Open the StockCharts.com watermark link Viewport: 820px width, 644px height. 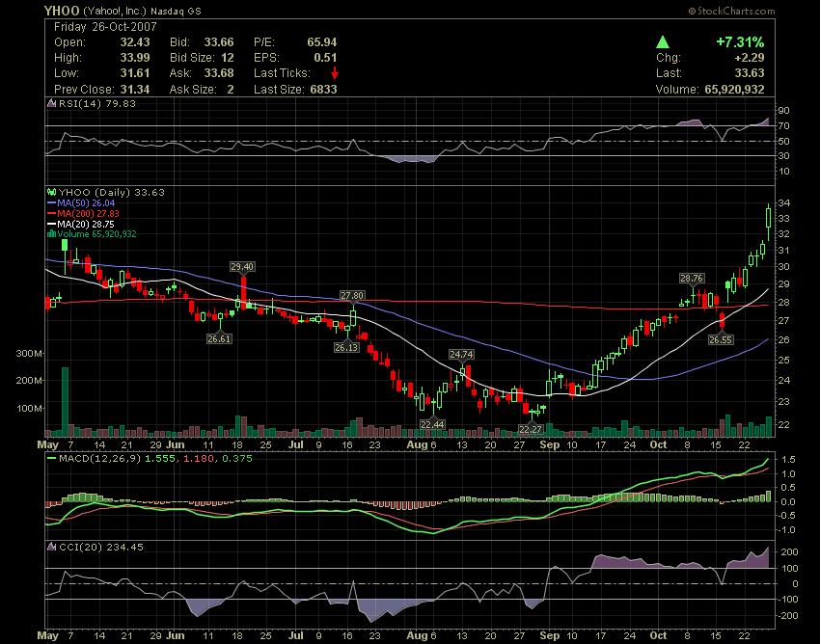point(731,11)
